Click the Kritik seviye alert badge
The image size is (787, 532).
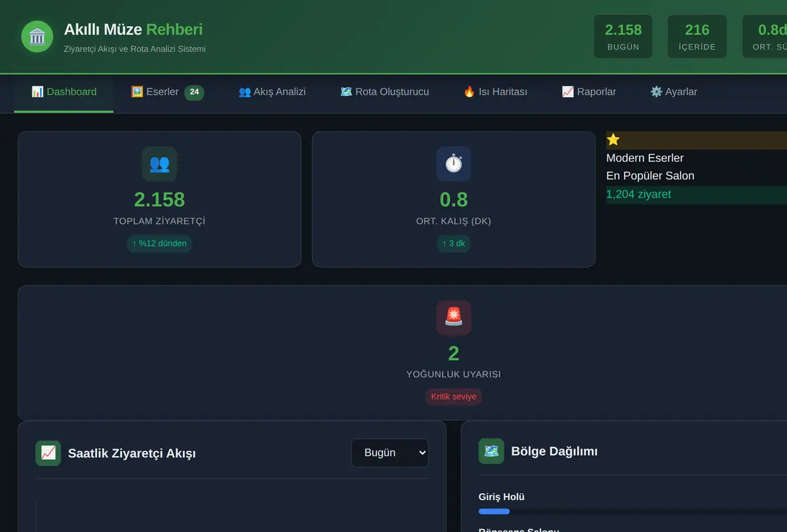[x=454, y=397]
